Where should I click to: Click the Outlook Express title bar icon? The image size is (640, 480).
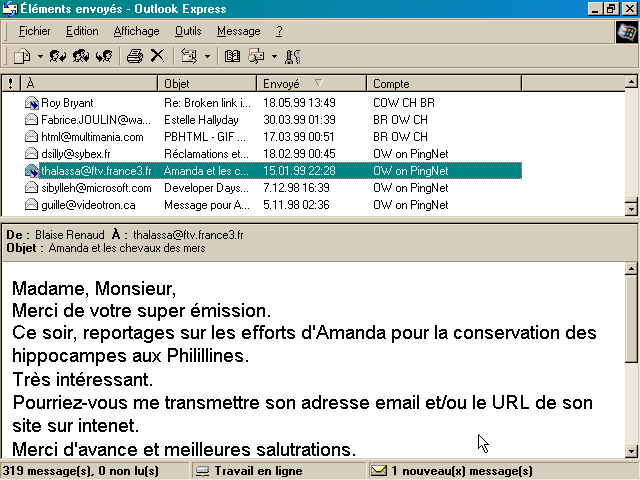[10, 9]
